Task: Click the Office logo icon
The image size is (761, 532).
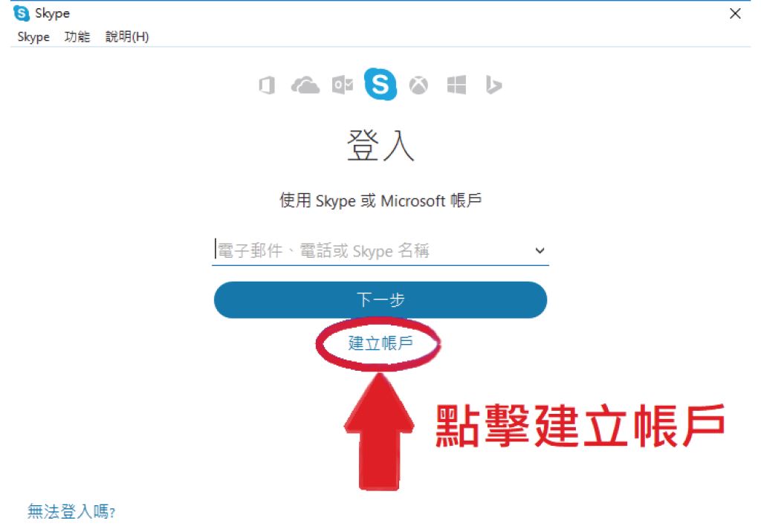Action: pos(267,85)
